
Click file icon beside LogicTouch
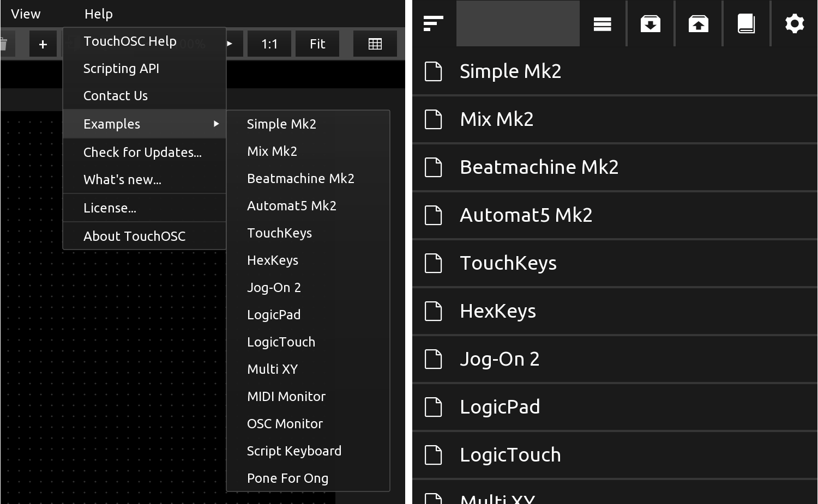click(x=434, y=455)
